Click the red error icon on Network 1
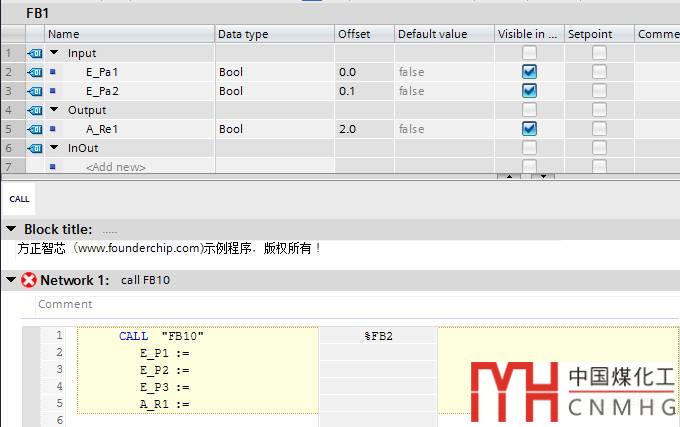The width and height of the screenshot is (680, 427). [29, 280]
